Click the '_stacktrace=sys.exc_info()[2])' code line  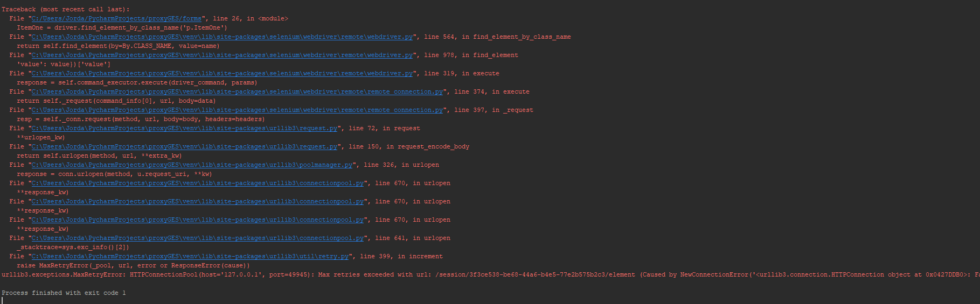tap(73, 247)
